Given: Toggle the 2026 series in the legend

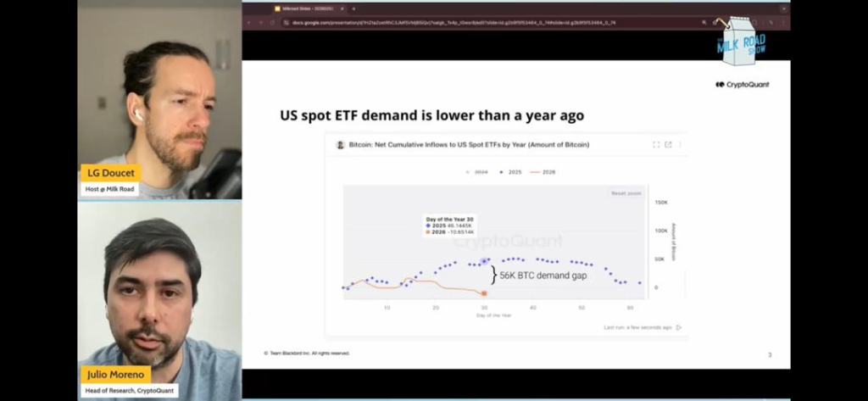Looking at the screenshot, I should click(542, 172).
